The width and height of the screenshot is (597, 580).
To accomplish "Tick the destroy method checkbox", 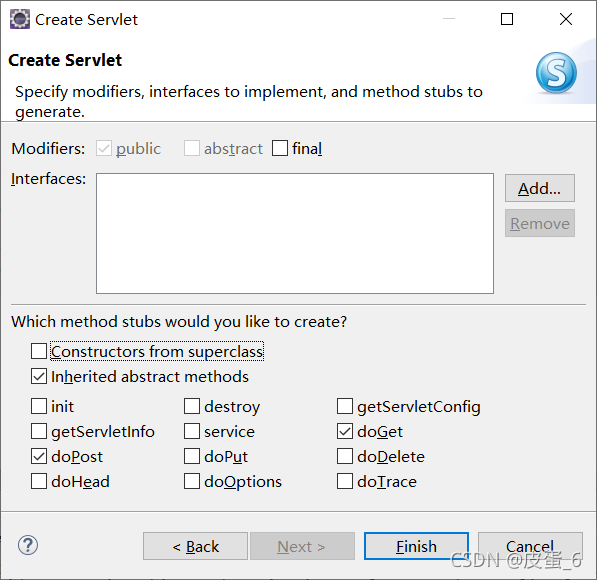I will pos(192,406).
